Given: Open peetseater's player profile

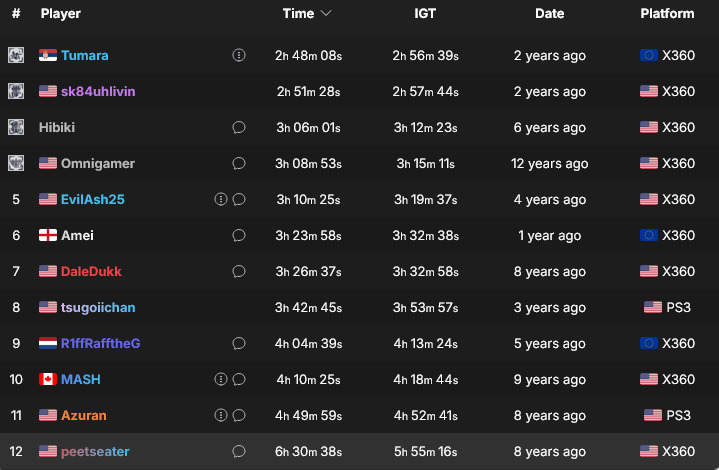Looking at the screenshot, I should [95, 451].
